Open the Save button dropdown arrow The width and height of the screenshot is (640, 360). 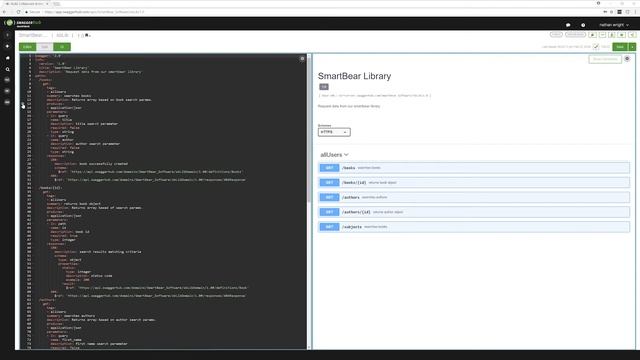[632, 47]
